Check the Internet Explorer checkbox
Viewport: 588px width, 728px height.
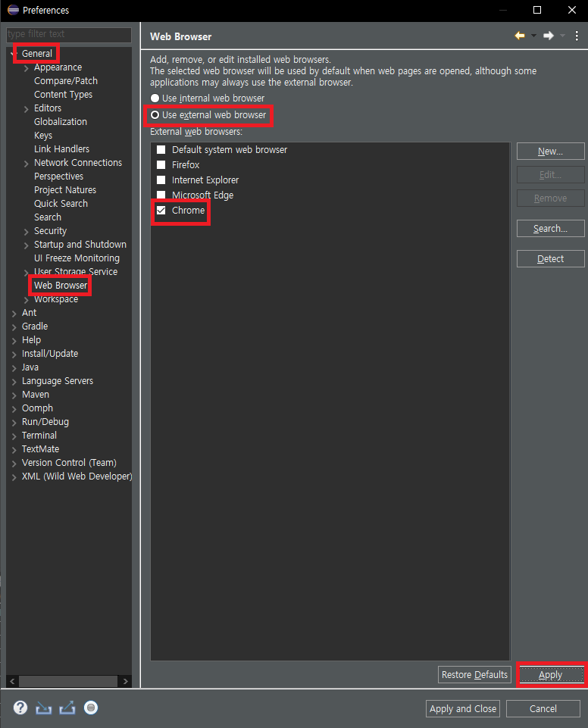(161, 180)
